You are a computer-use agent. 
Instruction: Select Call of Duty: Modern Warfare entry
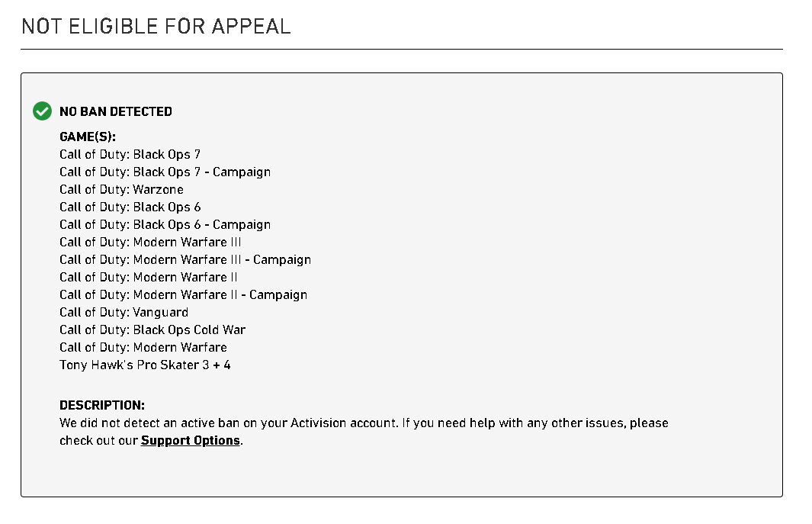pyautogui.click(x=143, y=348)
